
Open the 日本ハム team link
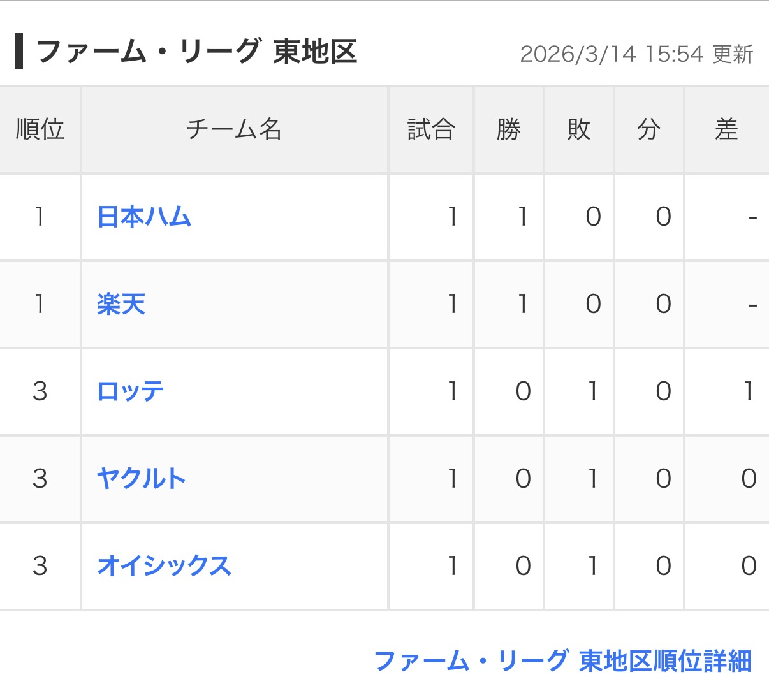pos(144,217)
